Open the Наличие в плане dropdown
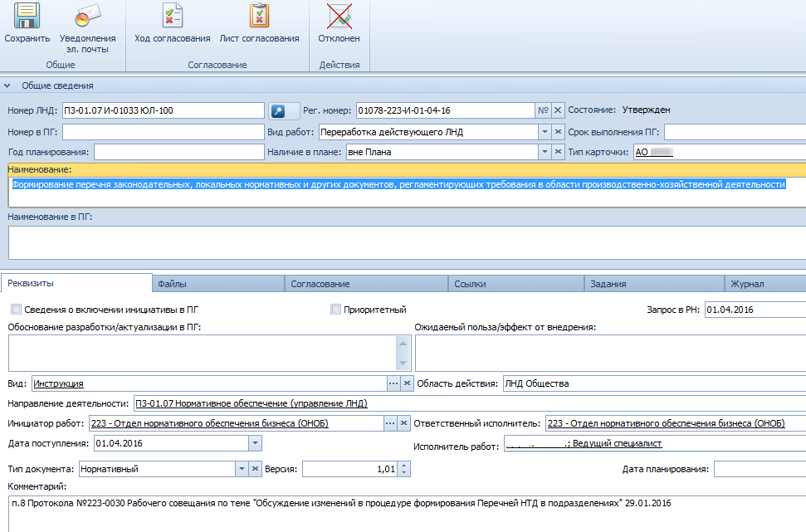806x532 pixels. coord(545,152)
